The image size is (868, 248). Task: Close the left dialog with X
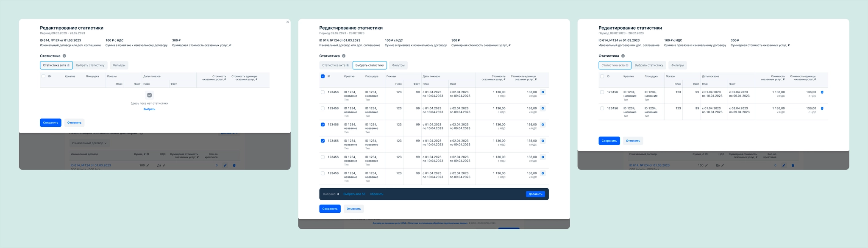click(x=288, y=22)
